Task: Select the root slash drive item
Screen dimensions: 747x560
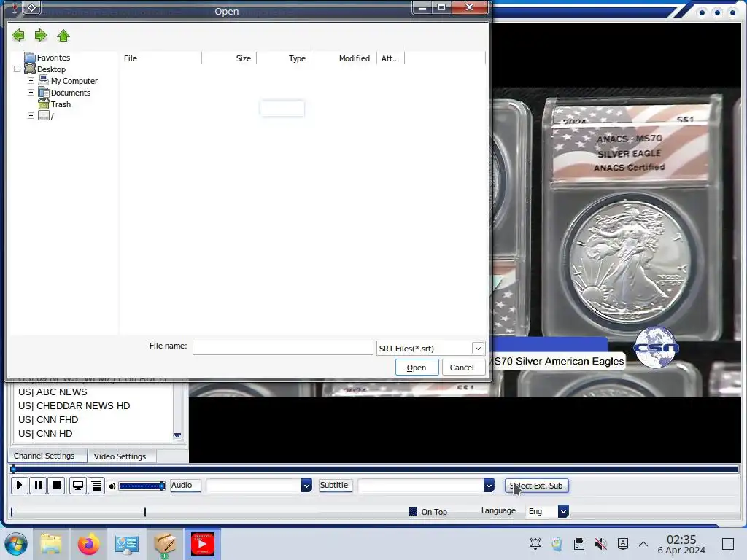Action: [46, 116]
